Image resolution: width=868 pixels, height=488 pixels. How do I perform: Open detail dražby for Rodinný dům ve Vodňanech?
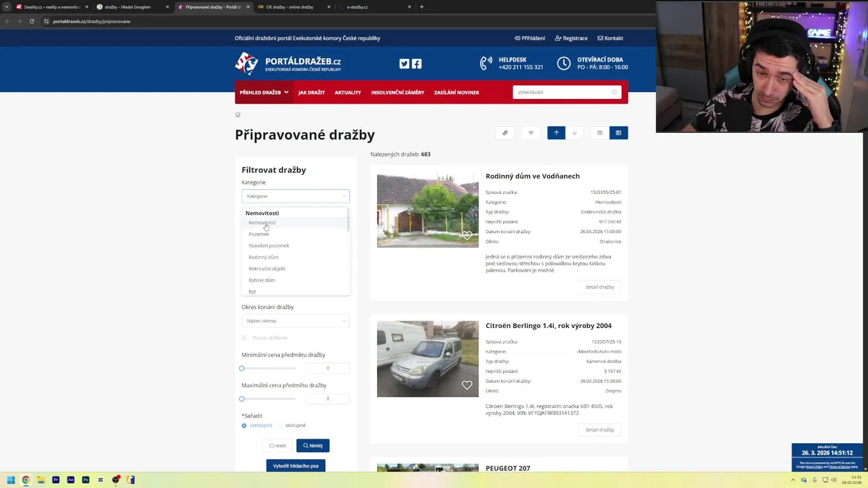click(x=599, y=287)
